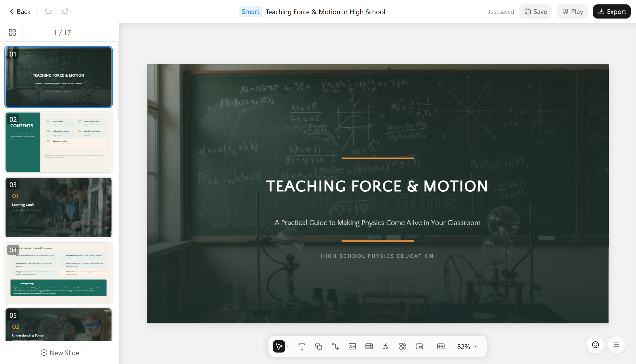Play the slideshow

coord(572,11)
